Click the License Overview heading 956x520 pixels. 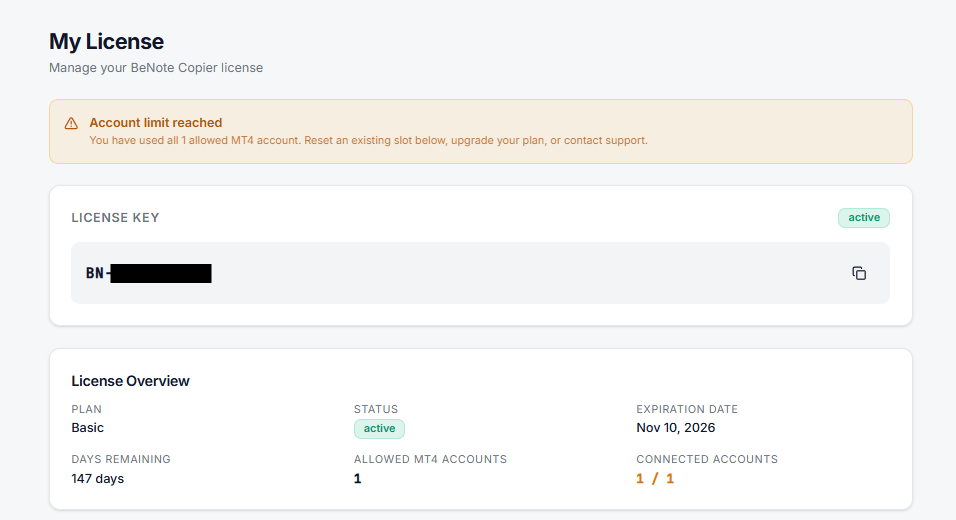[130, 381]
